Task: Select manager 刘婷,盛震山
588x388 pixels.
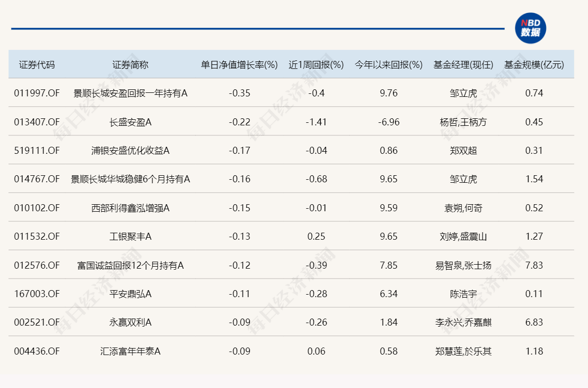Action: click(x=463, y=236)
